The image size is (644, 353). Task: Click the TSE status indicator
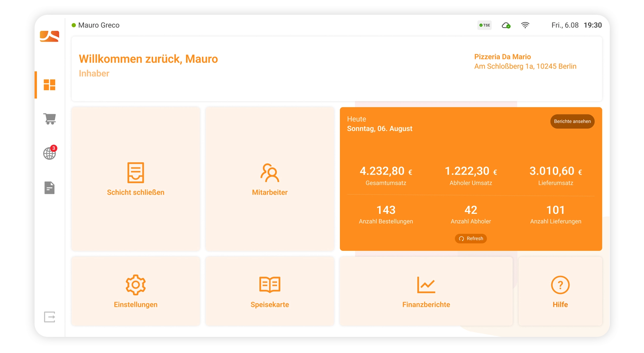pos(484,25)
